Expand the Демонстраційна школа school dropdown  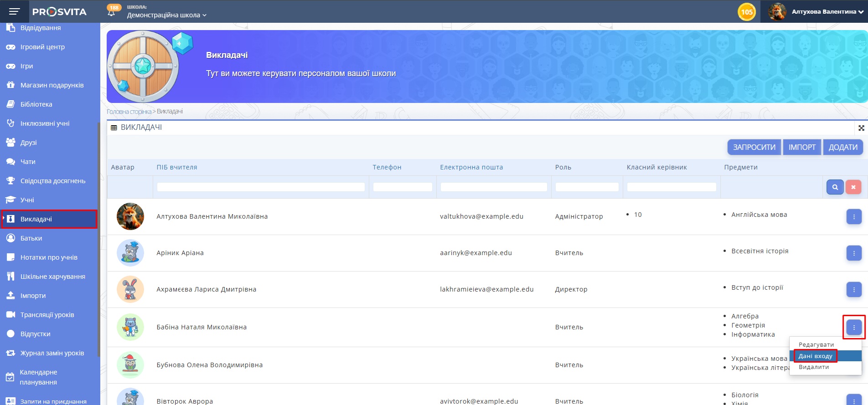point(166,15)
